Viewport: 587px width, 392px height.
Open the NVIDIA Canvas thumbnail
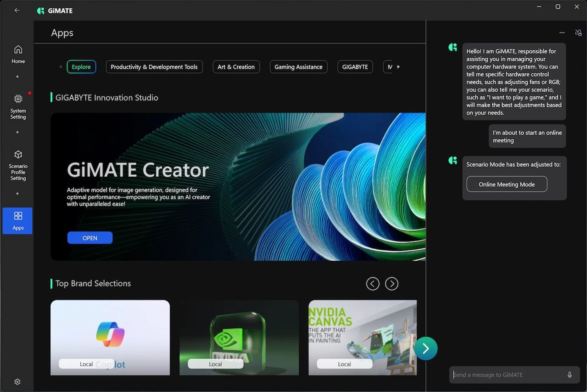pos(363,337)
